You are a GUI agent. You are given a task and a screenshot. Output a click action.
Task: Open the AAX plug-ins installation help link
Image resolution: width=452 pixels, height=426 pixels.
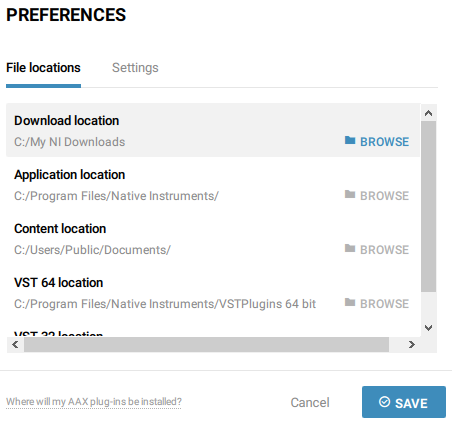(94, 402)
